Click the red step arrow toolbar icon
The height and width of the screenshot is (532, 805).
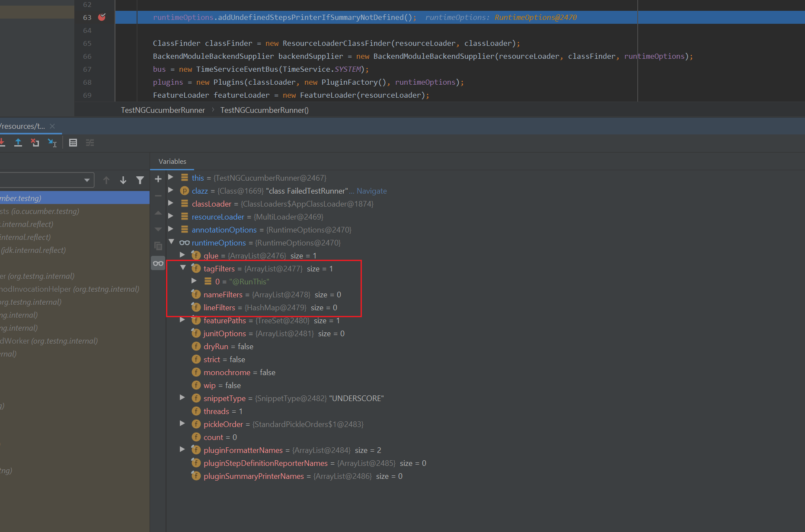click(3, 143)
